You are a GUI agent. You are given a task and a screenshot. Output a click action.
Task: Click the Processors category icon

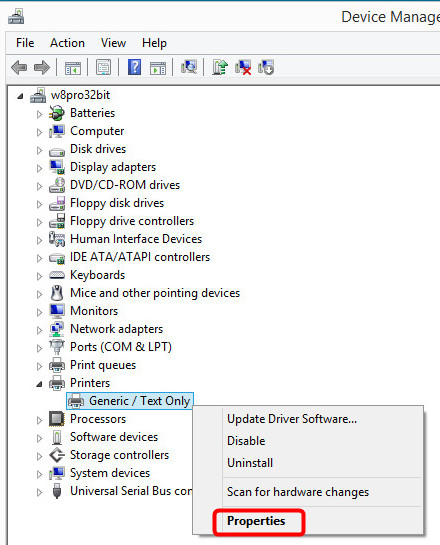(x=57, y=419)
